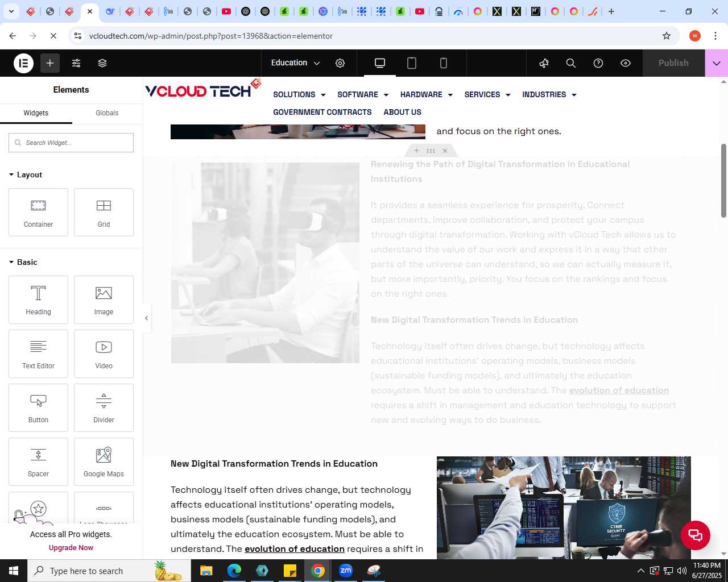Select the Image widget
This screenshot has height=582, width=728.
tap(104, 300)
